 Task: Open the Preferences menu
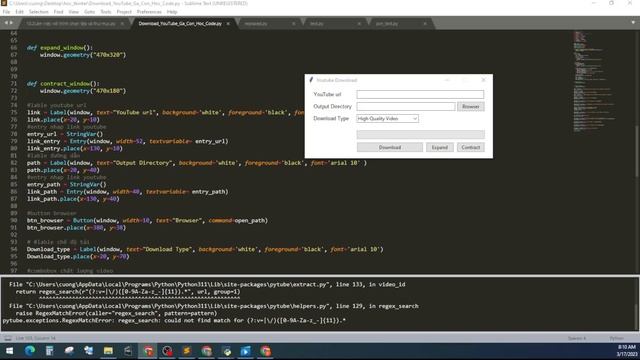pyautogui.click(x=149, y=12)
